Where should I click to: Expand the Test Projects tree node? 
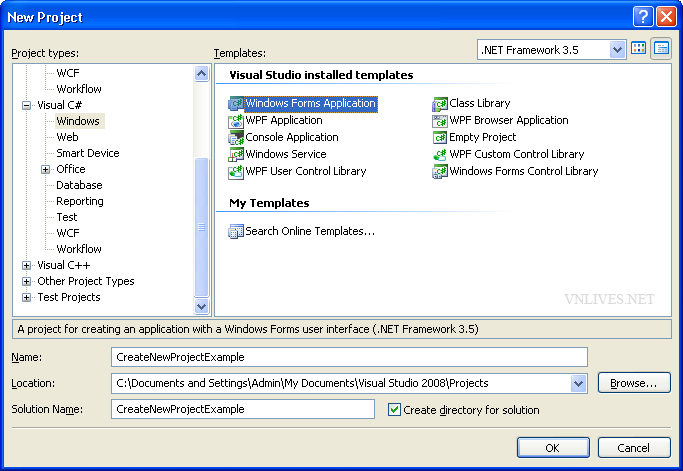tap(27, 298)
